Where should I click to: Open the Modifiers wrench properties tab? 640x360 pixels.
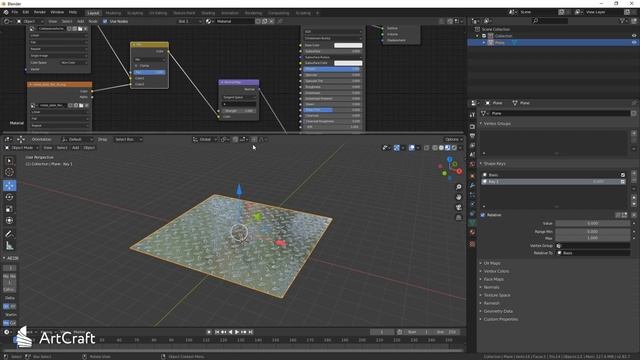pyautogui.click(x=472, y=185)
